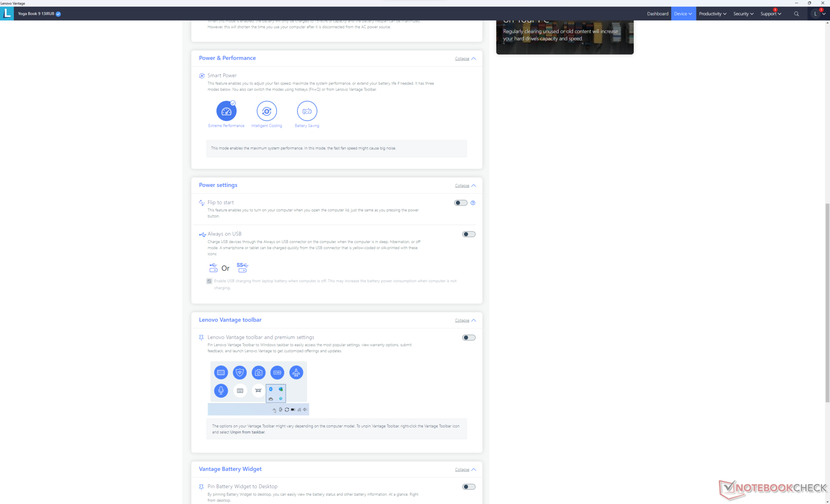Turn on Lenovo Vantage toolbar switch
Image resolution: width=830 pixels, height=504 pixels.
coord(469,337)
